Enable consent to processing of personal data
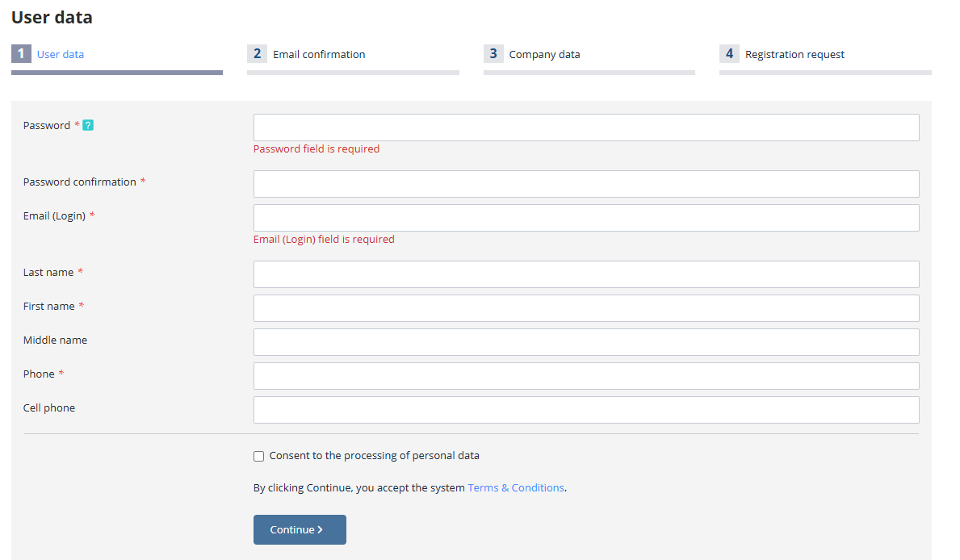 click(259, 456)
